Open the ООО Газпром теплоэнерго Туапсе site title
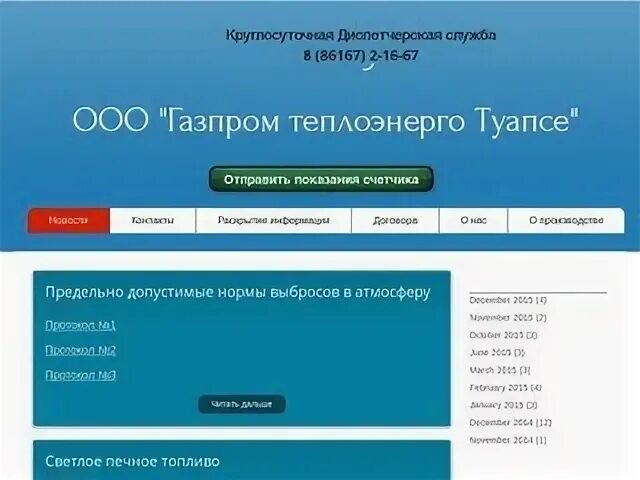The width and height of the screenshot is (640, 480). tap(326, 121)
